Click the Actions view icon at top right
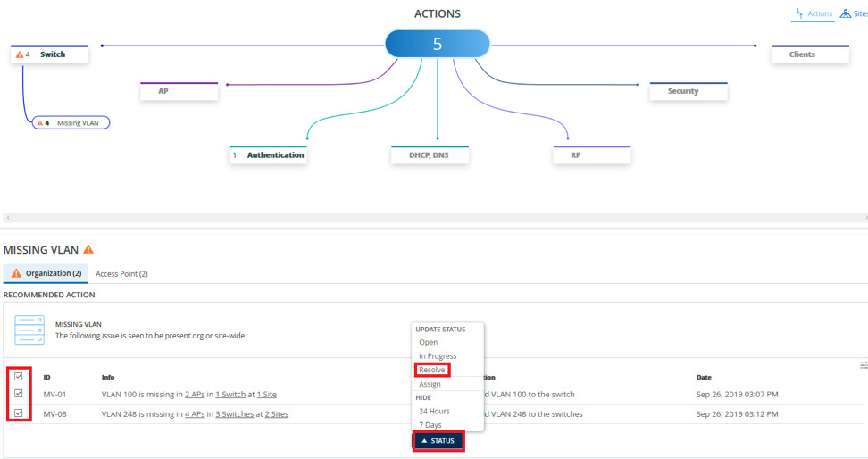 798,13
